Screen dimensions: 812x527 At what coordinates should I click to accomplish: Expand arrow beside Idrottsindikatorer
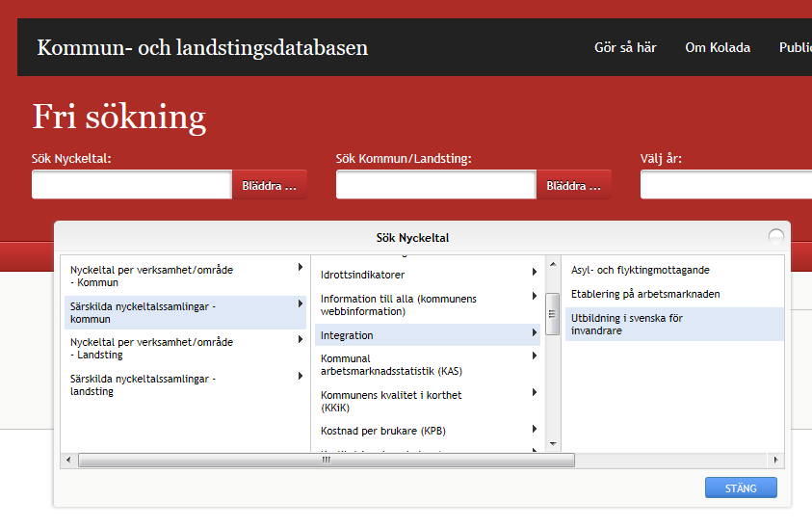click(535, 272)
